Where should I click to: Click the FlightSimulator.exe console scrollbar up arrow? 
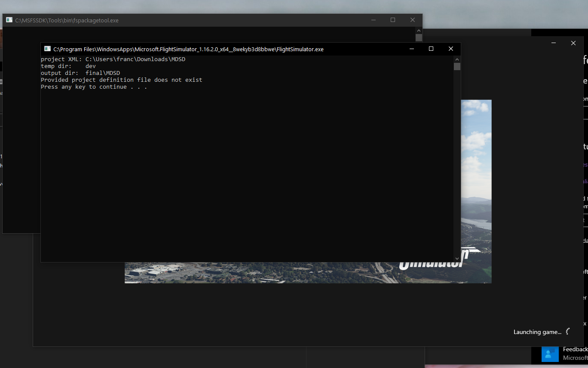(x=457, y=59)
